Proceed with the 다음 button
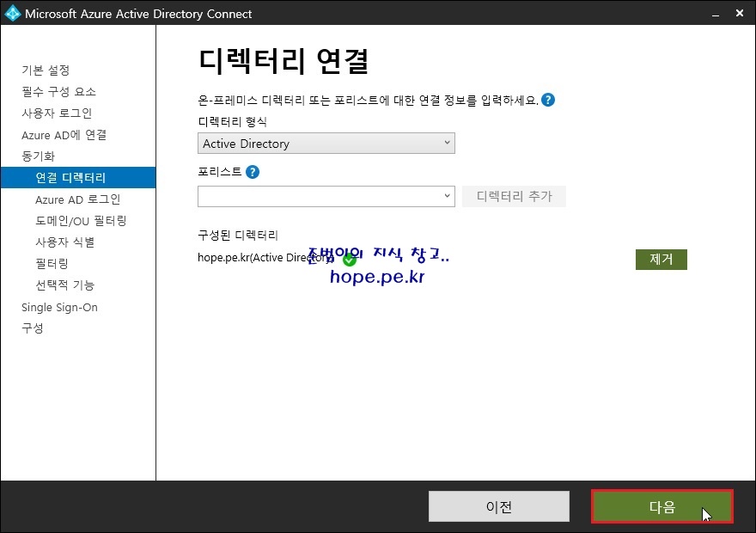Image resolution: width=756 pixels, height=533 pixels. click(x=662, y=506)
